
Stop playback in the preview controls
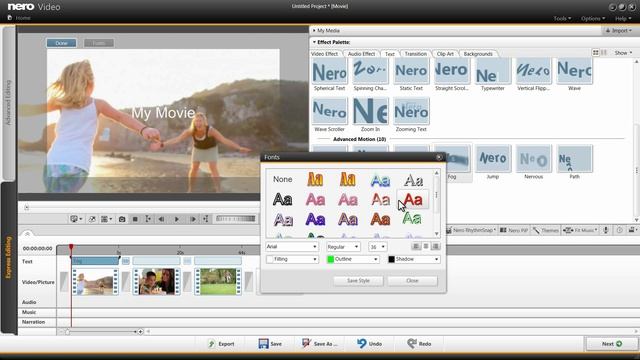coord(135,219)
